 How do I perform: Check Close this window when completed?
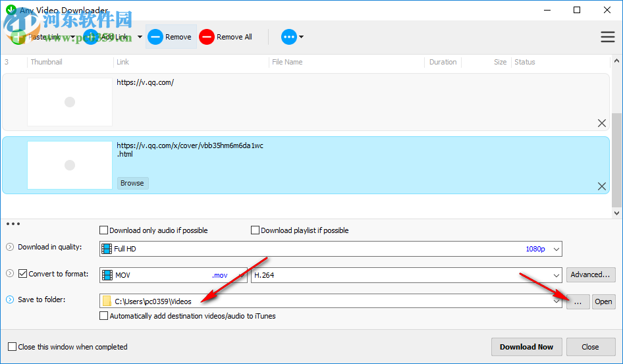tap(13, 346)
